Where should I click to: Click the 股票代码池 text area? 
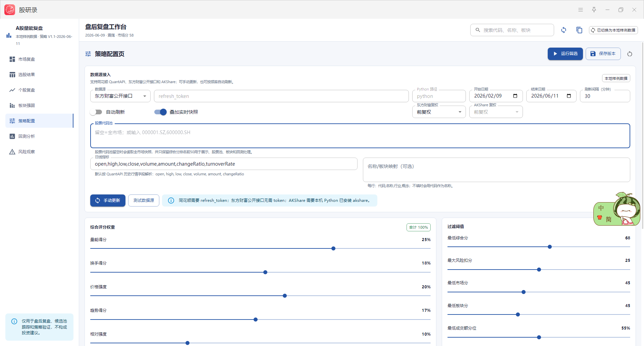(x=360, y=136)
